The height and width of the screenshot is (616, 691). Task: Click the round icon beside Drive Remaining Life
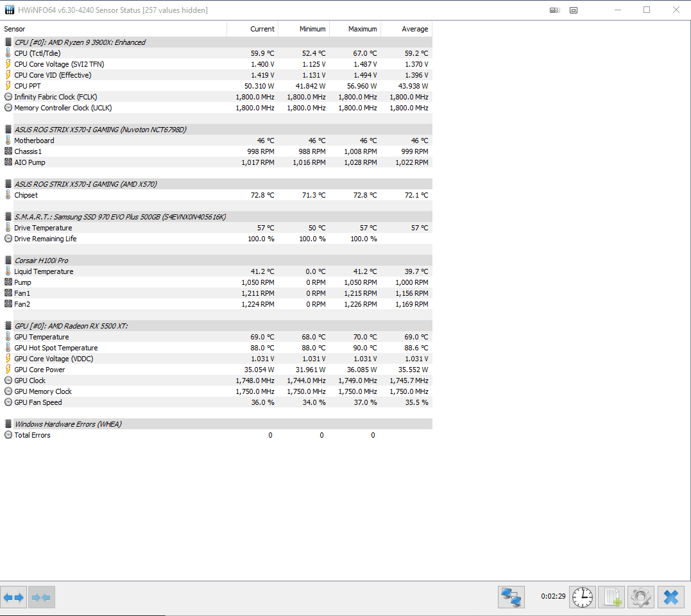click(x=8, y=239)
